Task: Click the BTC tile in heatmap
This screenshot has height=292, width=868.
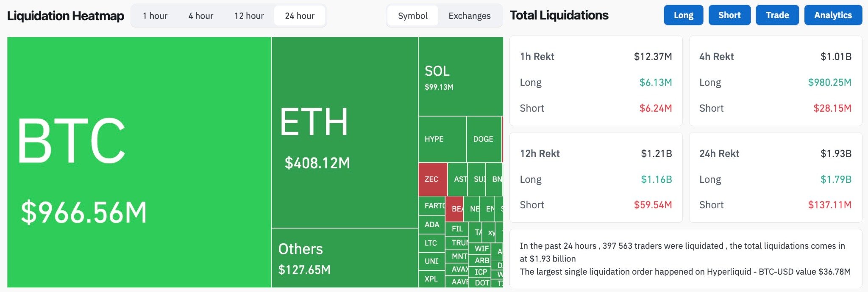Action: (139, 162)
